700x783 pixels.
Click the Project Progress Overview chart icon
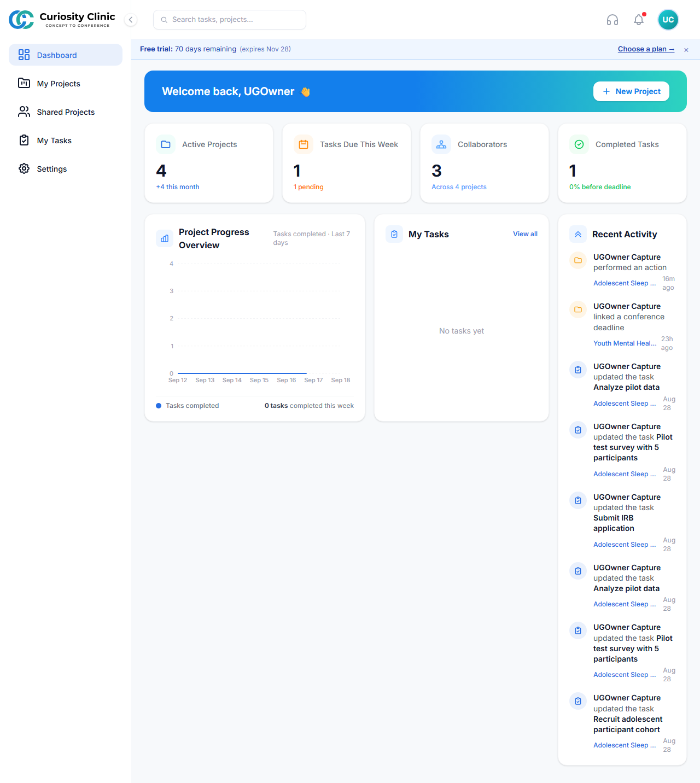[165, 238]
